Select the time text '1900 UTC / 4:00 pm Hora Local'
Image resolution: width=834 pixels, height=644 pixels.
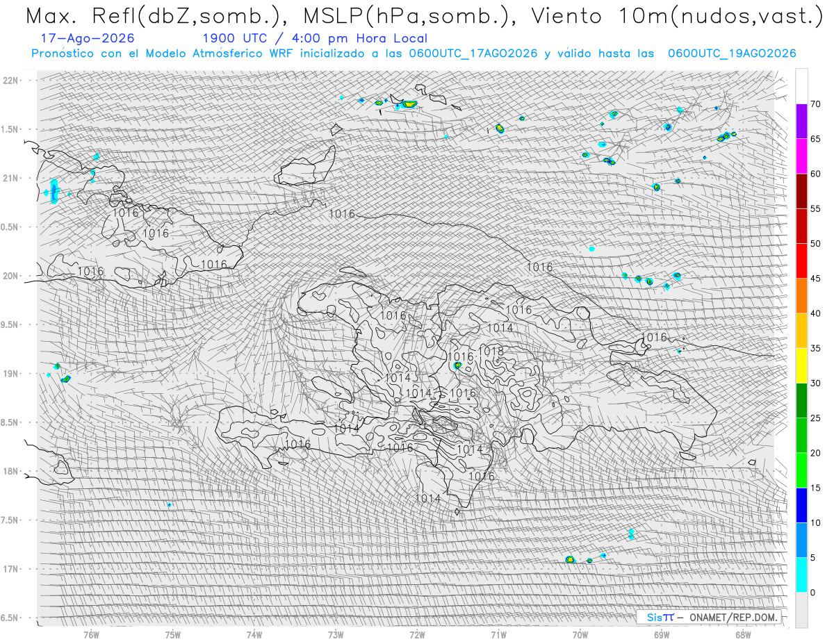[x=315, y=38]
